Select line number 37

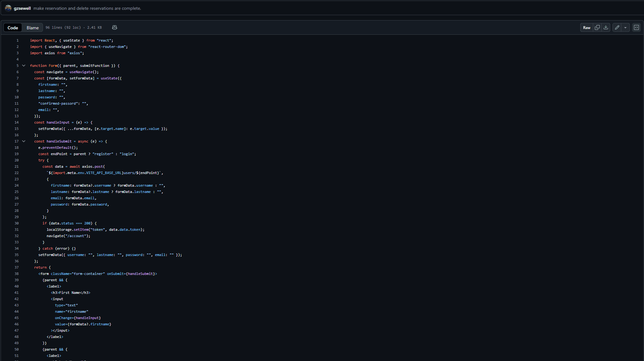pyautogui.click(x=16, y=267)
